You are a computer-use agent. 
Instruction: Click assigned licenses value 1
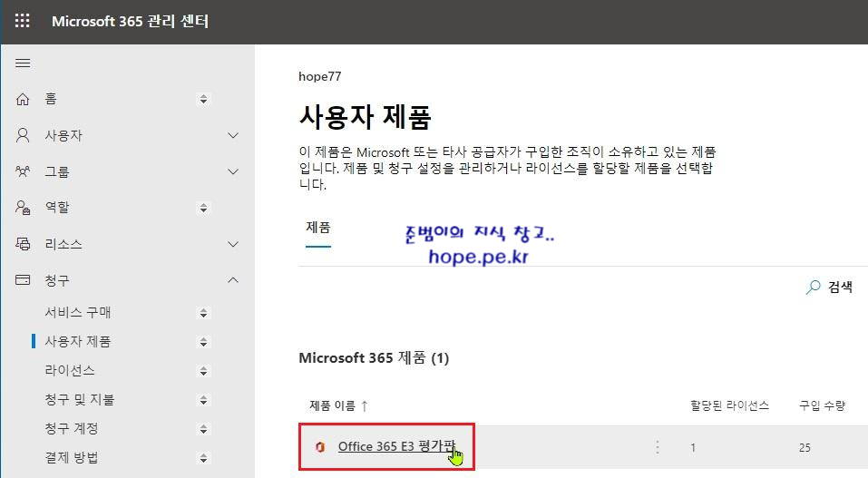(693, 447)
